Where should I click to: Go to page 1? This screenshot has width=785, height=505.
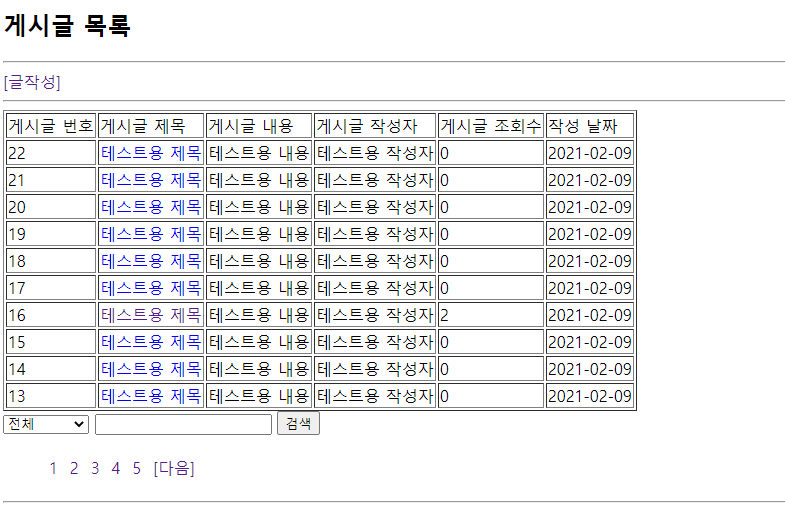[x=53, y=468]
